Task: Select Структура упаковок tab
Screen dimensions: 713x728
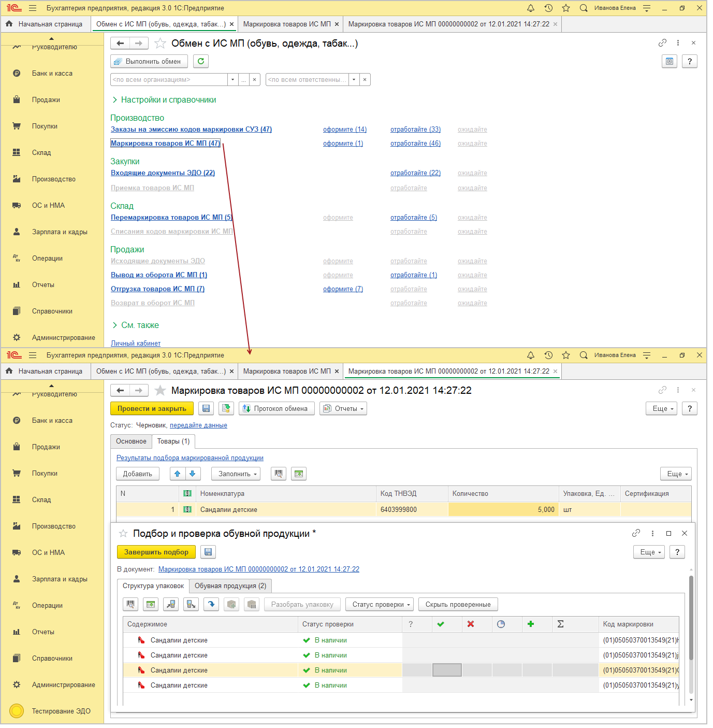Action: point(153,586)
